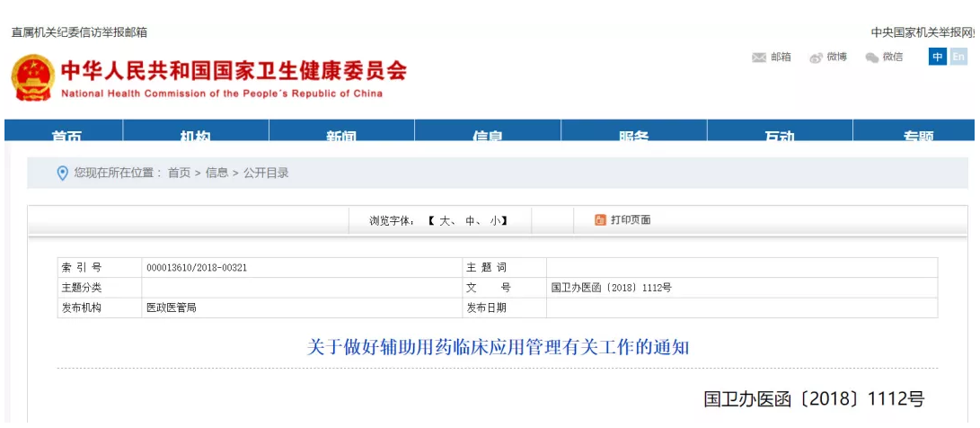Open the 邮箱 envelope icon
Image resolution: width=980 pixels, height=428 pixels.
(759, 58)
